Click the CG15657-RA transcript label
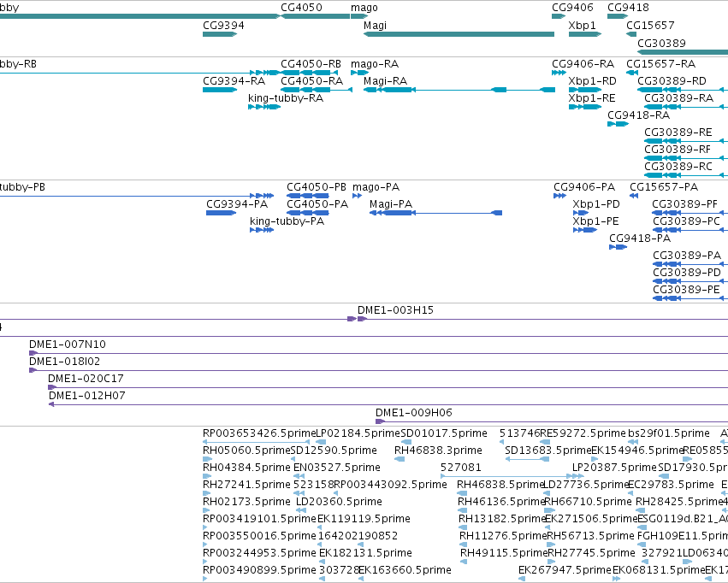Image resolution: width=728 pixels, height=583 pixels. (661, 64)
